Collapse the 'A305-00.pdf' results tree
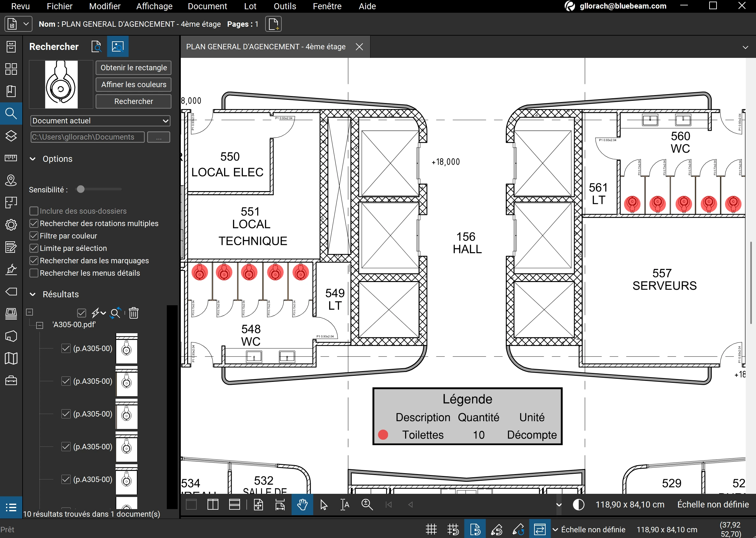 40,325
